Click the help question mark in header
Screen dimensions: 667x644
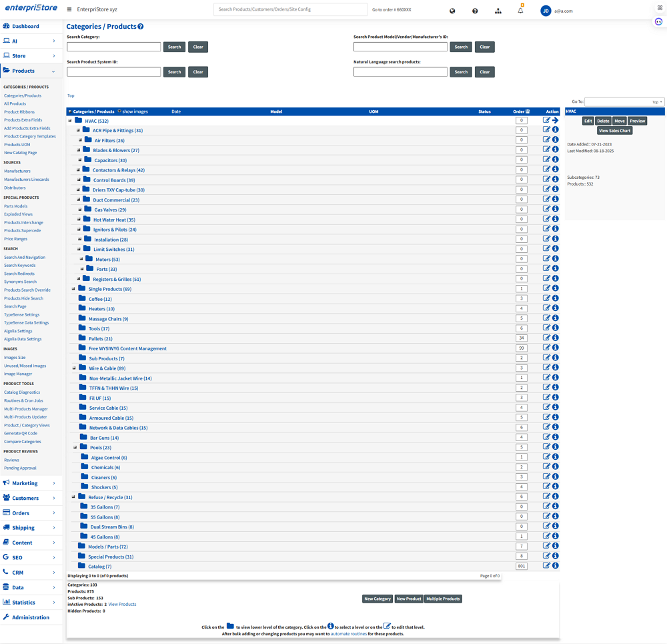pyautogui.click(x=475, y=11)
